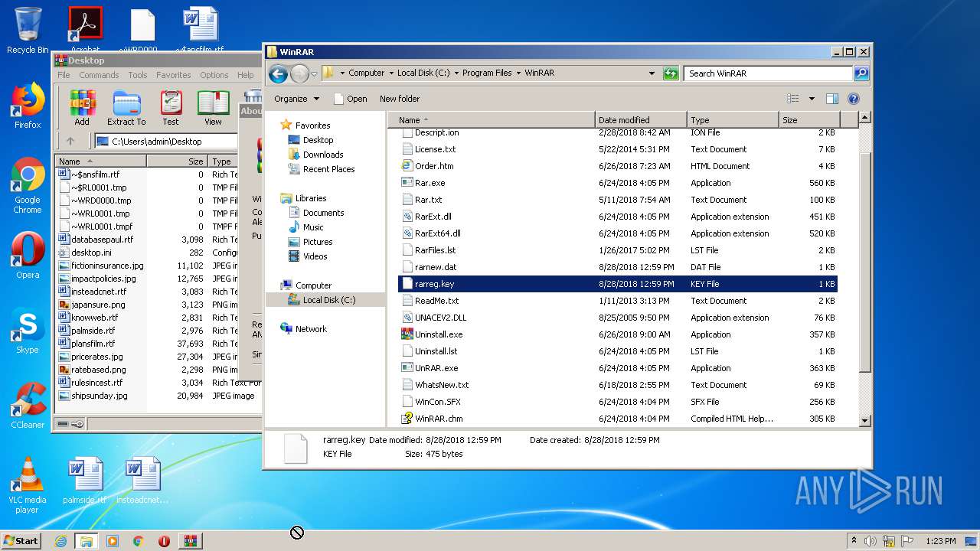Select WhatsNew.txt in the file list
The image size is (980, 551).
[x=619, y=385]
